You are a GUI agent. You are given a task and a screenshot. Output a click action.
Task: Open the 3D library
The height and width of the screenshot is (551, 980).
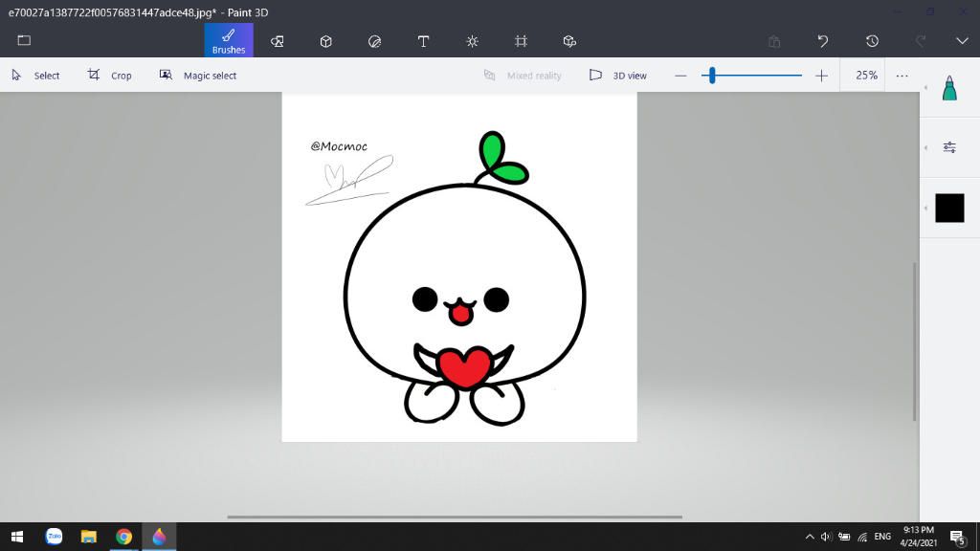pyautogui.click(x=569, y=41)
